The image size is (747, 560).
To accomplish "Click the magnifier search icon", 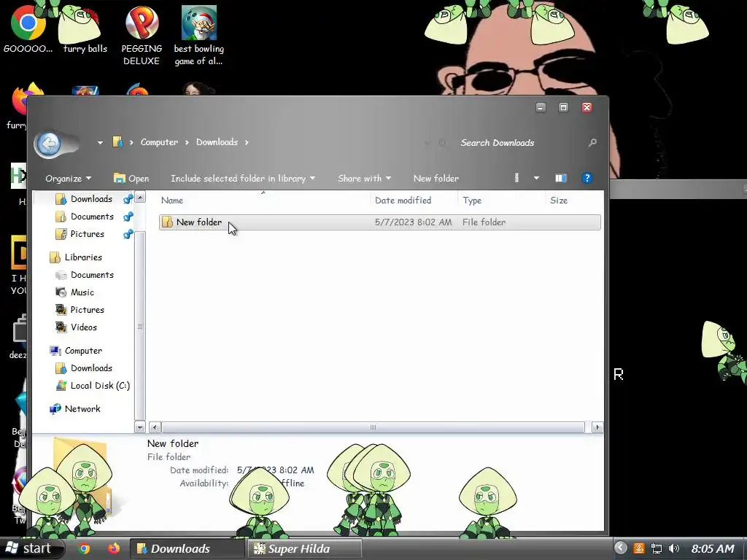I will 592,142.
